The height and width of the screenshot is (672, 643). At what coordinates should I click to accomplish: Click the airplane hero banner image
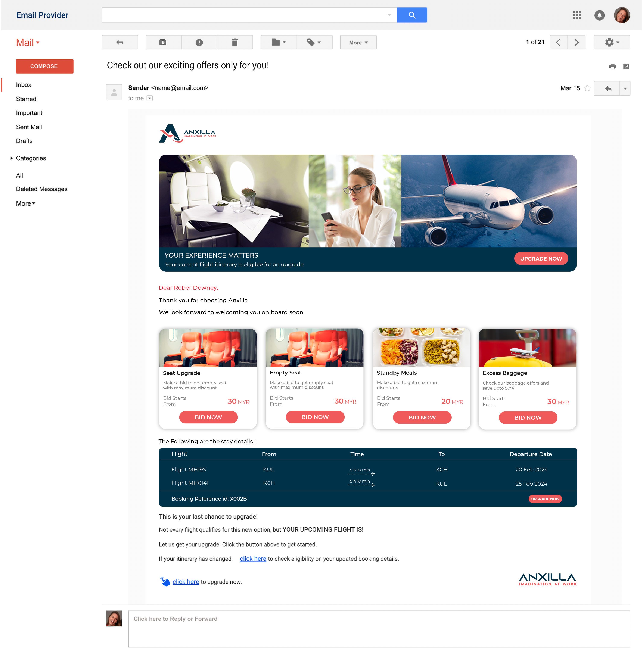(489, 200)
